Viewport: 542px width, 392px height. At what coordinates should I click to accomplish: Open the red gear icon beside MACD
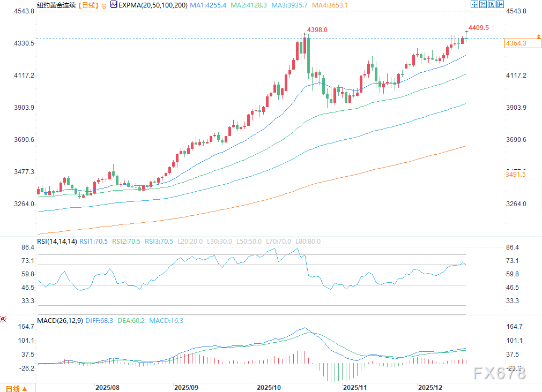(4, 320)
